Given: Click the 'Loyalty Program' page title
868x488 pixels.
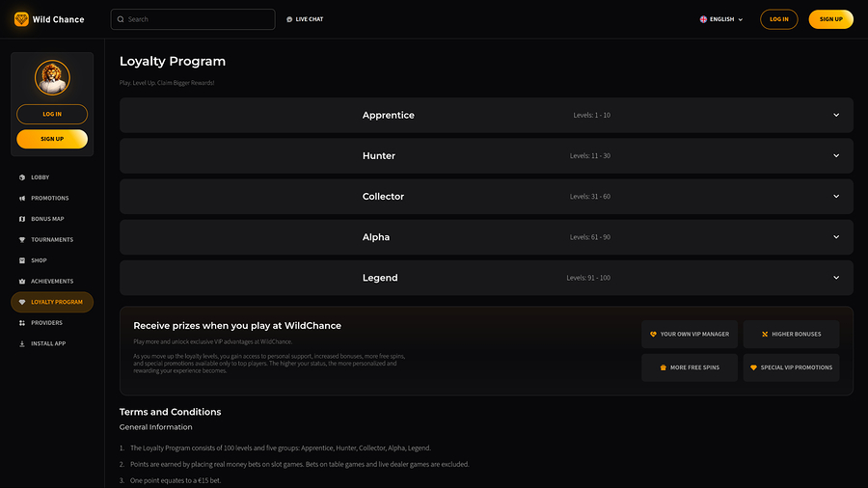Looking at the screenshot, I should pos(173,62).
